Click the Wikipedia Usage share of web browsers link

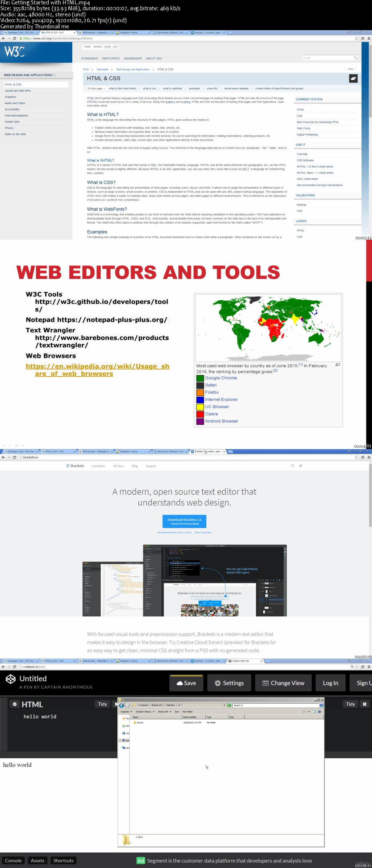pyautogui.click(x=97, y=370)
